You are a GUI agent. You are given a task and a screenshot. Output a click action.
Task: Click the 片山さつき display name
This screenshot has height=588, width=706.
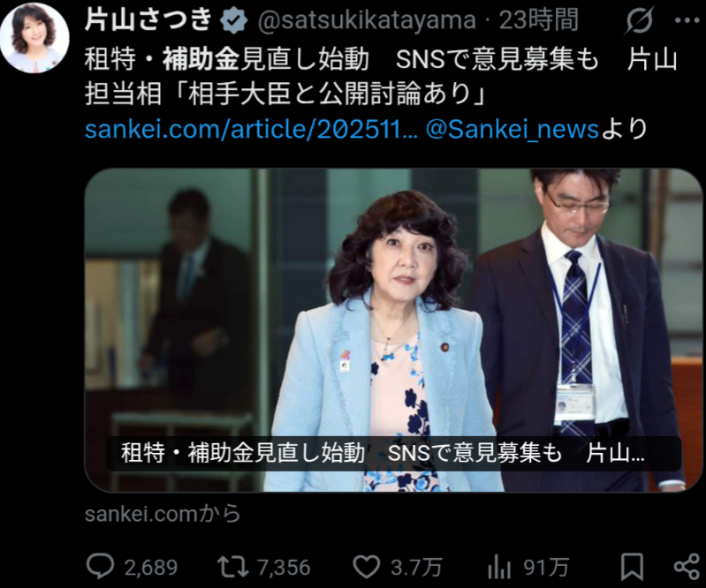[148, 20]
